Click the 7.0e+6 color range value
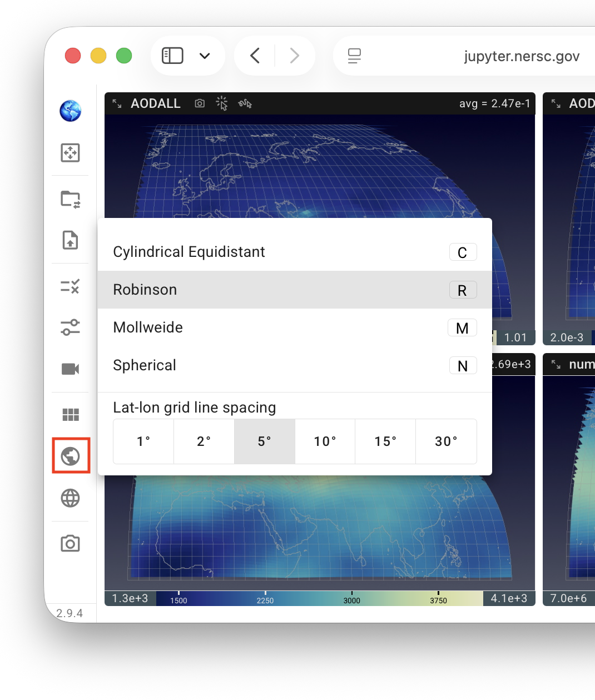 pos(568,598)
